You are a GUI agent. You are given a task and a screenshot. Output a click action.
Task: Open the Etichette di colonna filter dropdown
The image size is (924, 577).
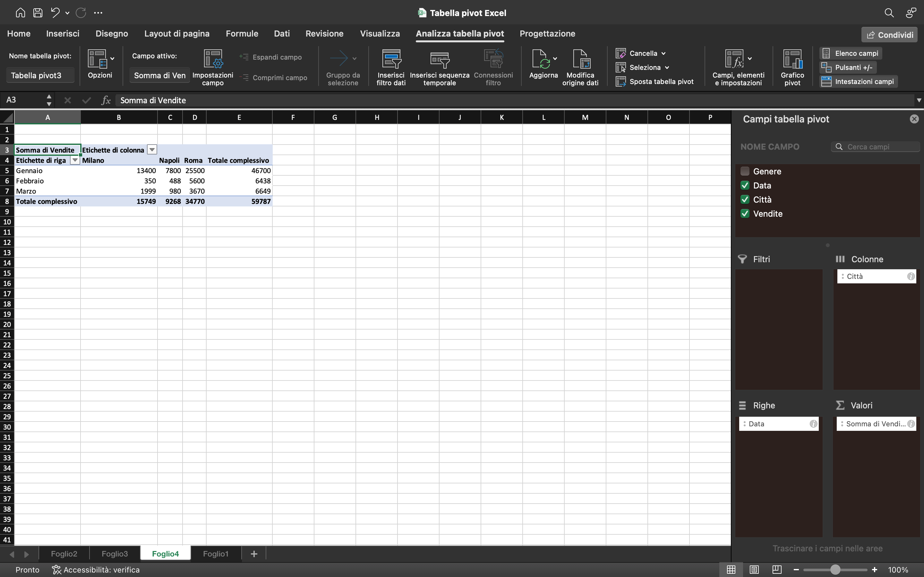[x=151, y=150]
